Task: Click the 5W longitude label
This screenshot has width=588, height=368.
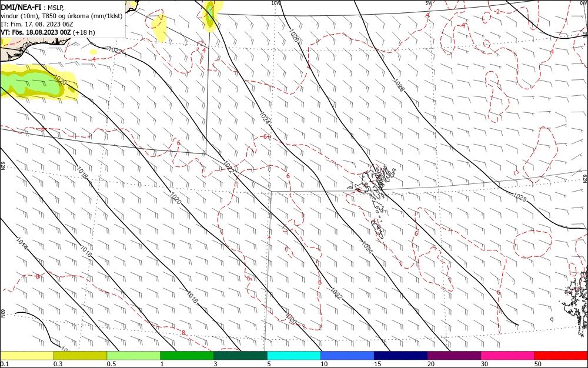Action: [x=429, y=3]
